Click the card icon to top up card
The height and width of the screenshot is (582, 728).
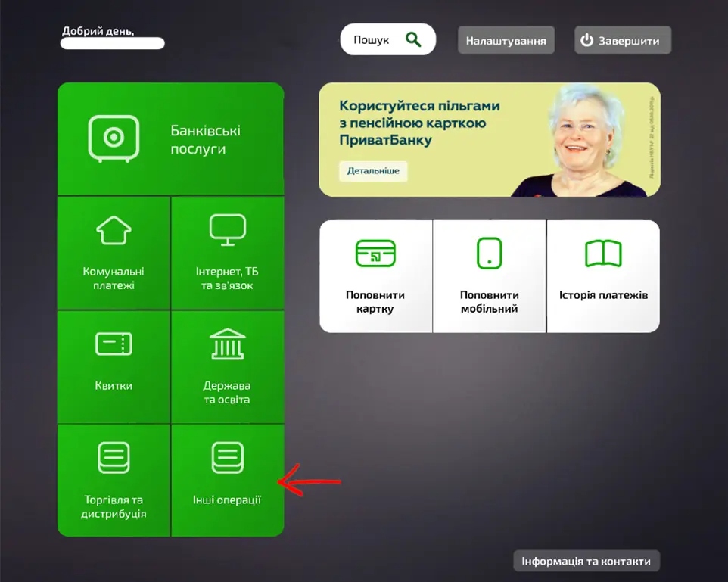pos(375,253)
